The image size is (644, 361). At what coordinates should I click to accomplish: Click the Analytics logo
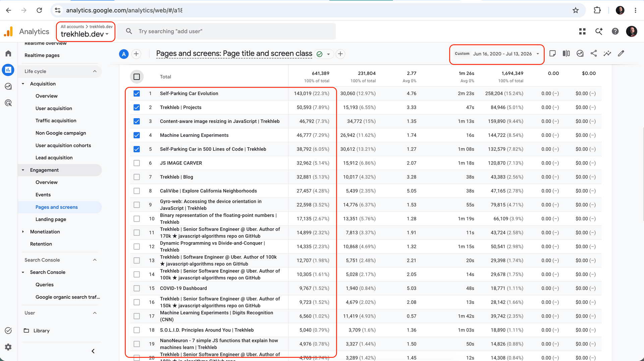coord(8,31)
